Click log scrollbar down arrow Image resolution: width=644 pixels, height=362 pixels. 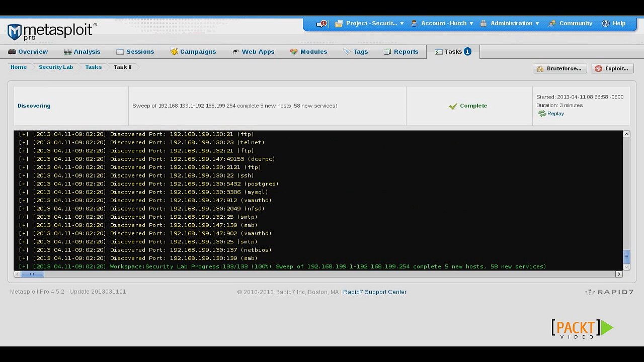coord(626,267)
